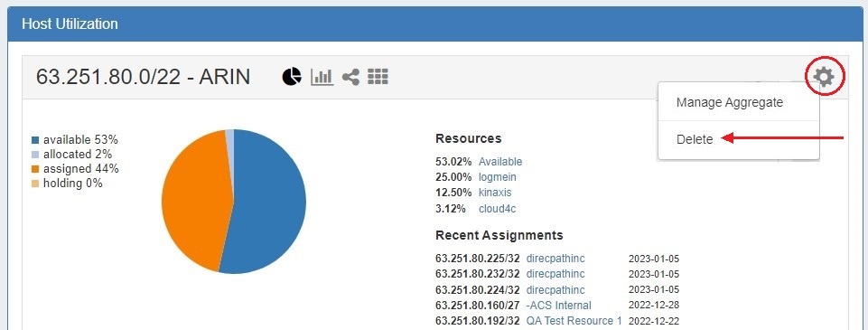The image size is (868, 330).
Task: Click the blue available legend swatch
Action: [x=36, y=140]
